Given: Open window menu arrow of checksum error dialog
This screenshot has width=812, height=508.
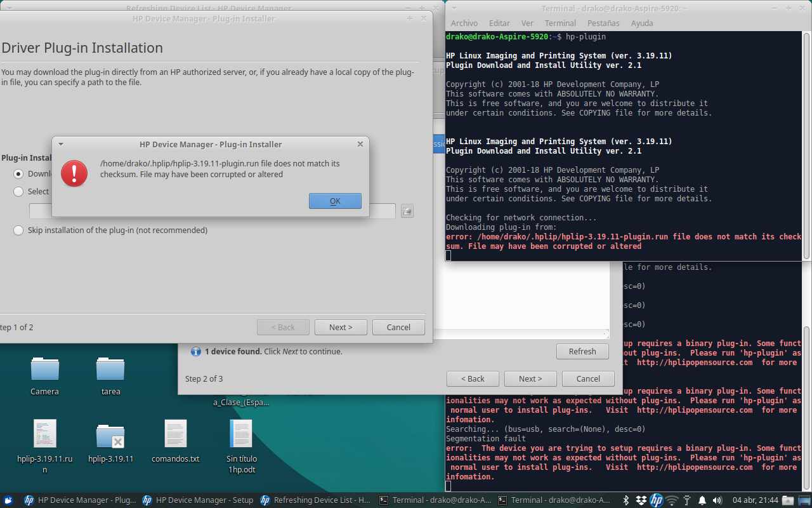Looking at the screenshot, I should pyautogui.click(x=61, y=144).
